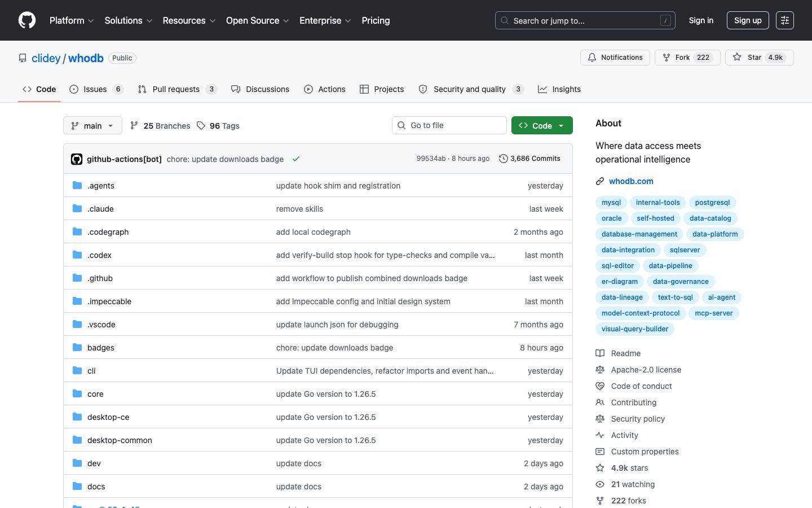Click the Search or jump to field
Image resolution: width=812 pixels, height=508 pixels.
coord(585,20)
